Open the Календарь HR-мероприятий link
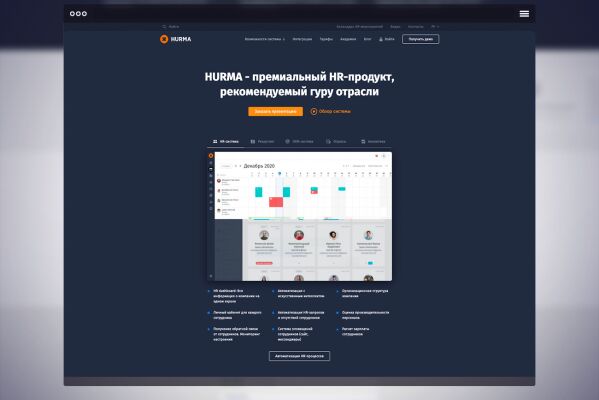The image size is (599, 400). [x=359, y=27]
